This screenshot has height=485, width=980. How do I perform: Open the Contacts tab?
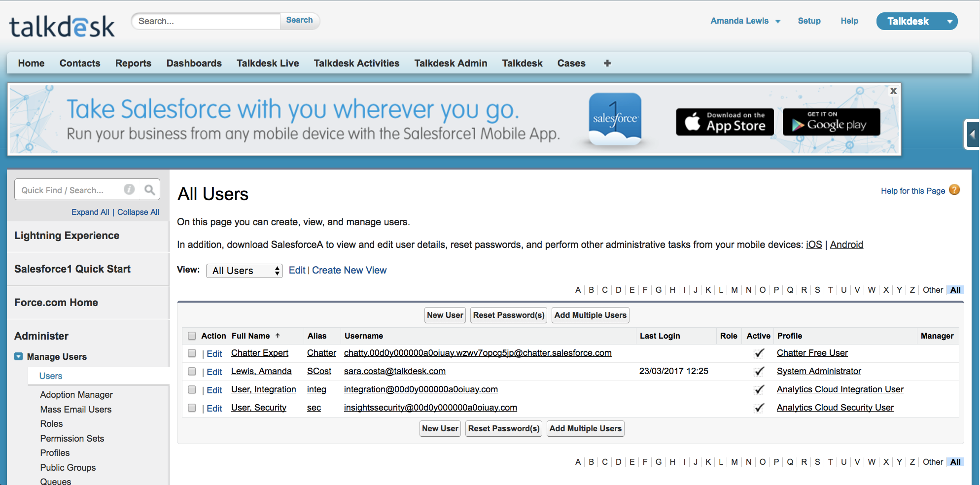[x=80, y=63]
